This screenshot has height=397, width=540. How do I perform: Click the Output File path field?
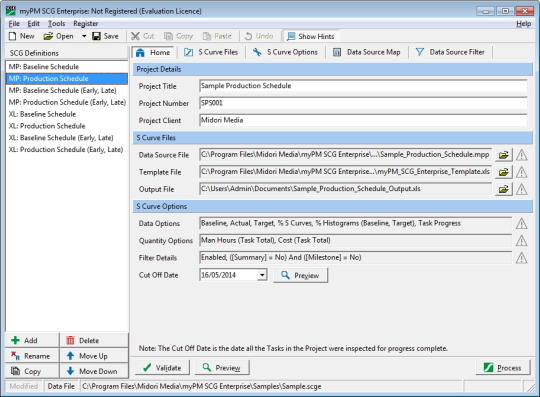[x=345, y=189]
